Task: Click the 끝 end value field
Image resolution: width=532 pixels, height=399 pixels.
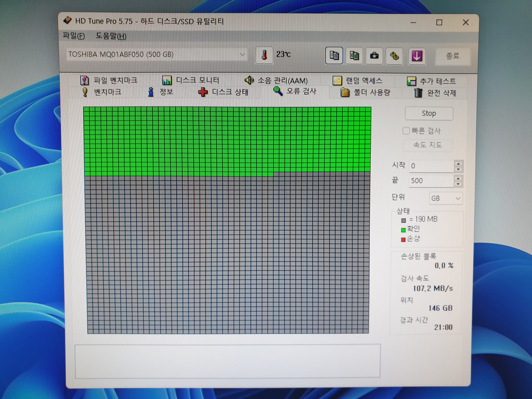Action: (x=431, y=181)
